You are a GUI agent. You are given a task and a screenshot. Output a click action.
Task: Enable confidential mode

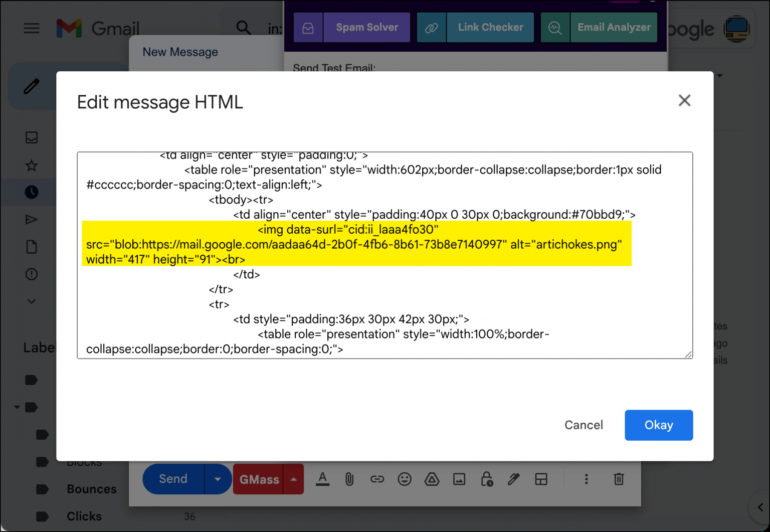pos(487,479)
